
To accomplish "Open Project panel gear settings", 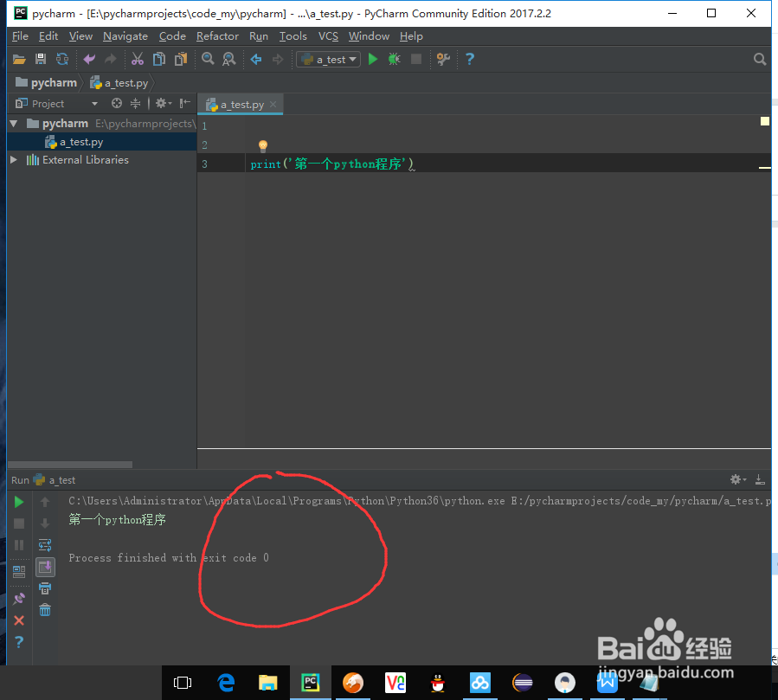I will [x=164, y=103].
